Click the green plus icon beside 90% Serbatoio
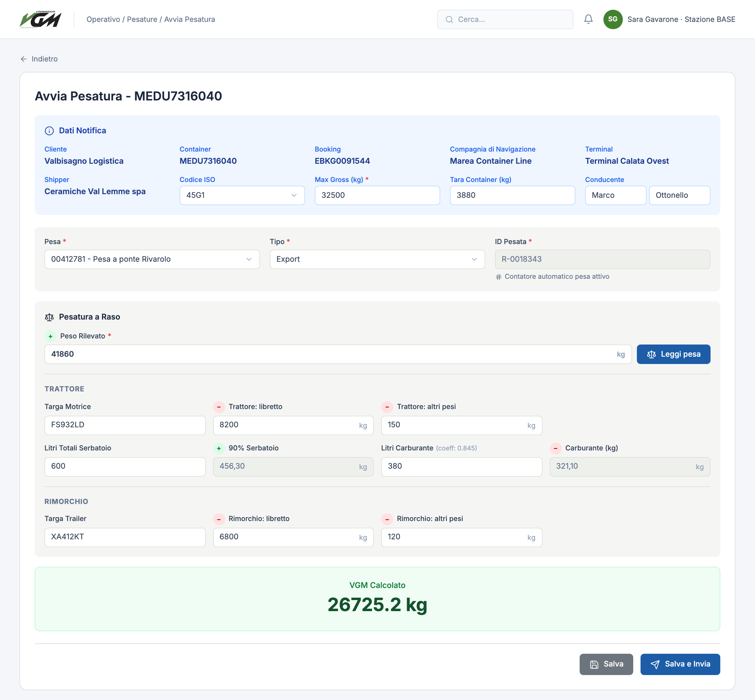Image resolution: width=755 pixels, height=700 pixels. [219, 448]
